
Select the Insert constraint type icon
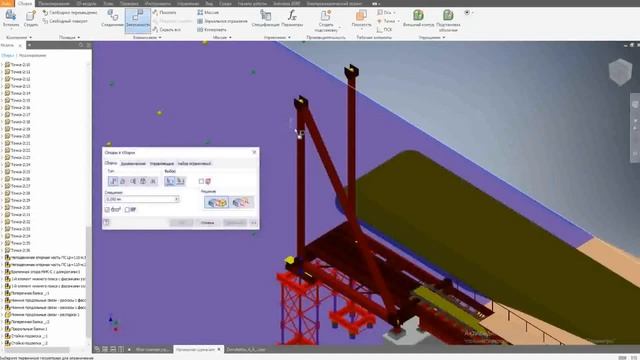[143, 181]
